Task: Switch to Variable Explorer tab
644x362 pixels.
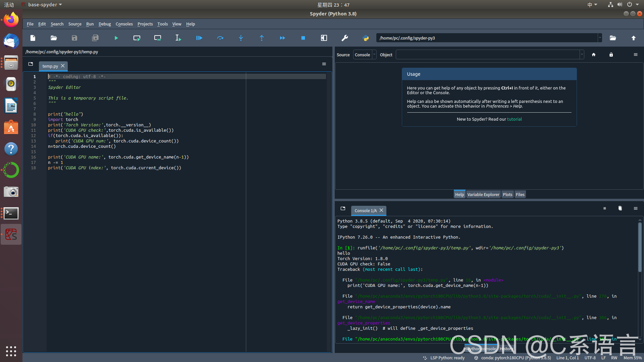Action: click(x=483, y=195)
